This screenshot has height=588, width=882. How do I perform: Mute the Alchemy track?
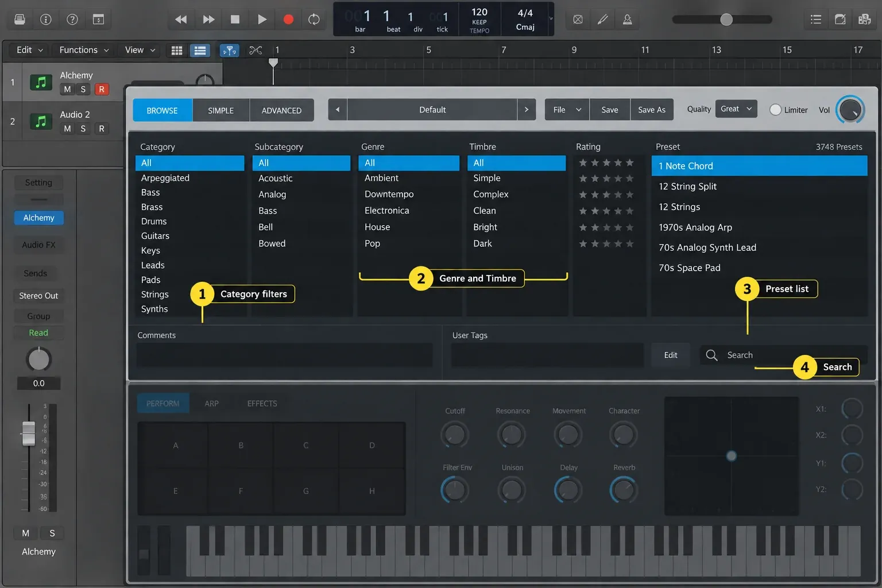click(x=67, y=89)
